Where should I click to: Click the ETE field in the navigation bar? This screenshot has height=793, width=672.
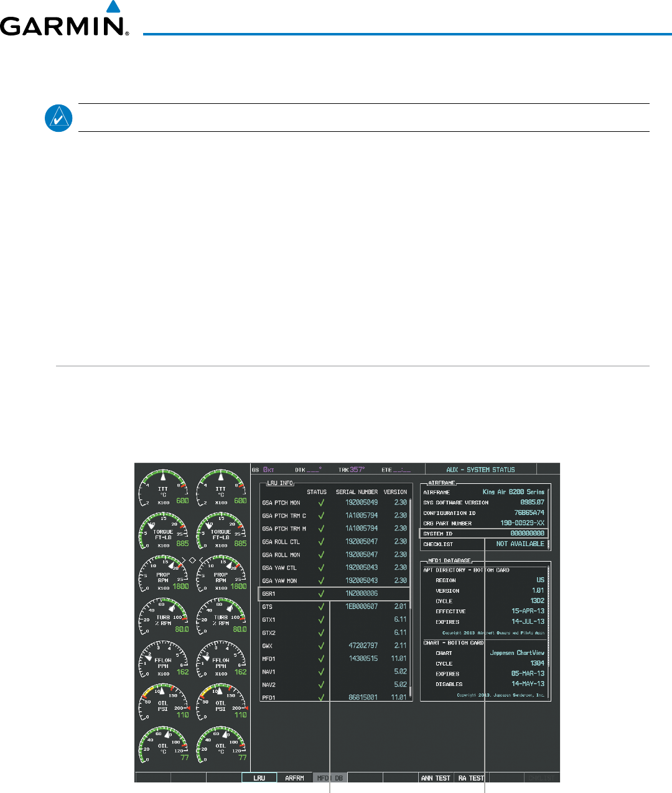coord(396,470)
